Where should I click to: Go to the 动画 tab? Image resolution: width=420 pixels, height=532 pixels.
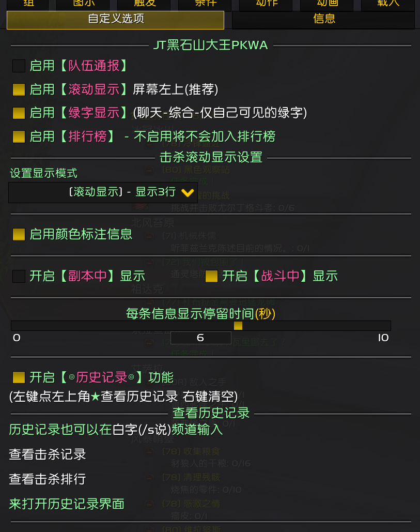327,5
